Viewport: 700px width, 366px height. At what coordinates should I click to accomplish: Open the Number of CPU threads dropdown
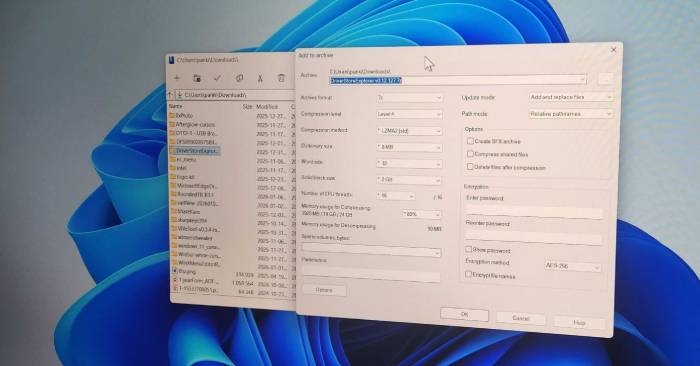pyautogui.click(x=396, y=196)
